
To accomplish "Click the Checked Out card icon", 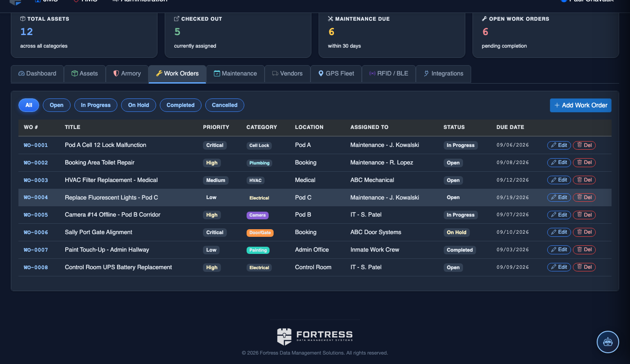I will pos(177,19).
